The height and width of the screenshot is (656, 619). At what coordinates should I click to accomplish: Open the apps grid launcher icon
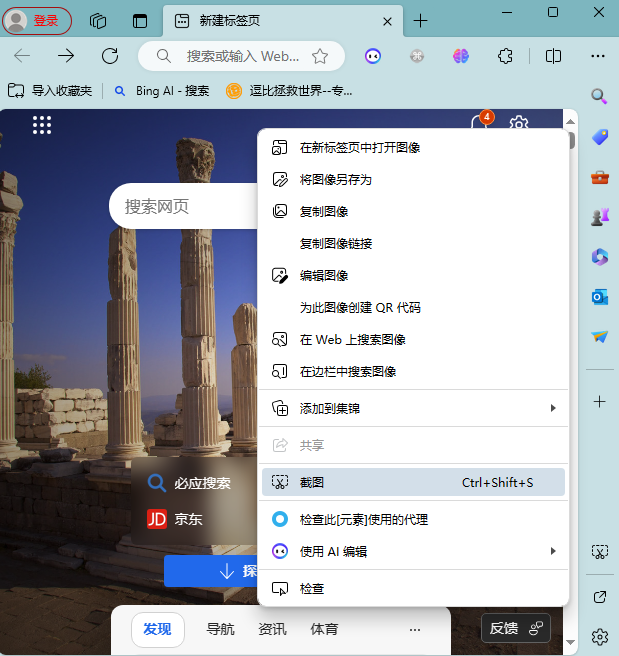tap(42, 124)
